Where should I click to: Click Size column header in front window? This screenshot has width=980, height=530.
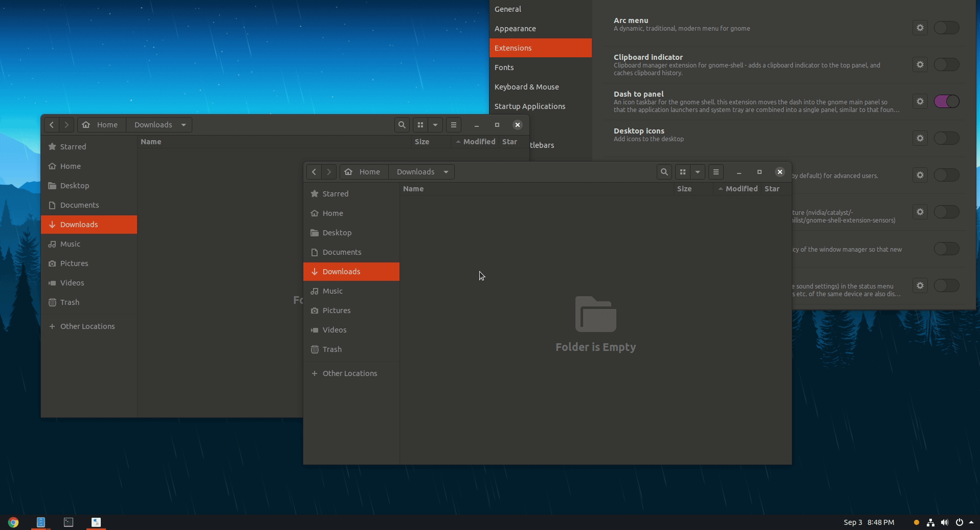tap(694, 189)
